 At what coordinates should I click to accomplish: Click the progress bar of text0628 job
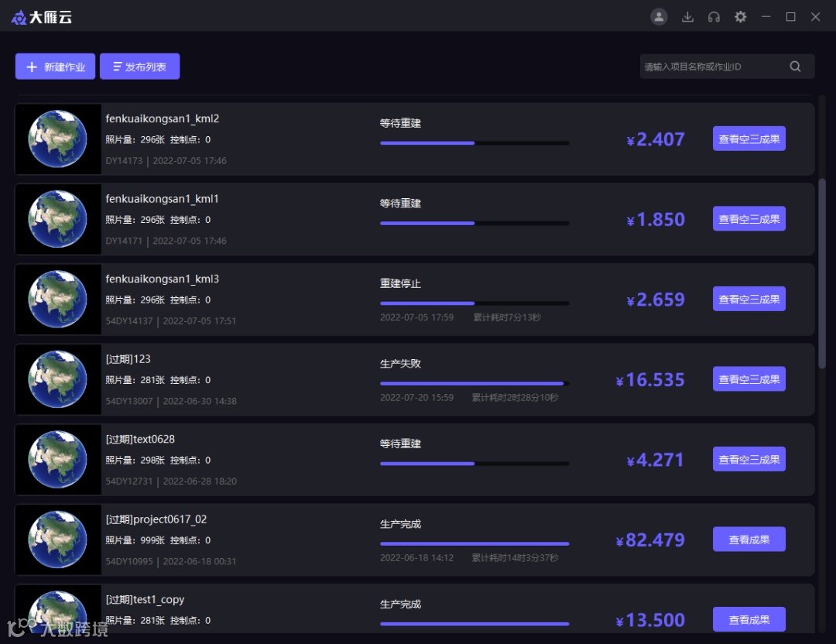[475, 464]
